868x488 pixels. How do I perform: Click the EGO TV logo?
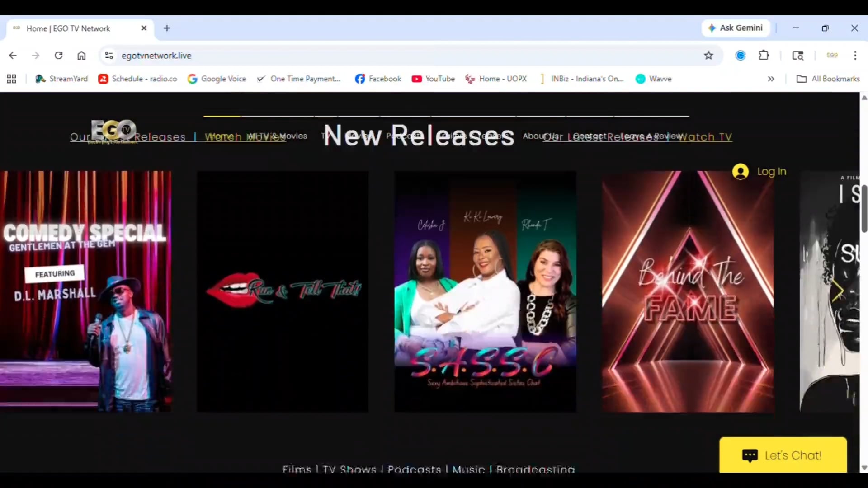click(x=113, y=131)
